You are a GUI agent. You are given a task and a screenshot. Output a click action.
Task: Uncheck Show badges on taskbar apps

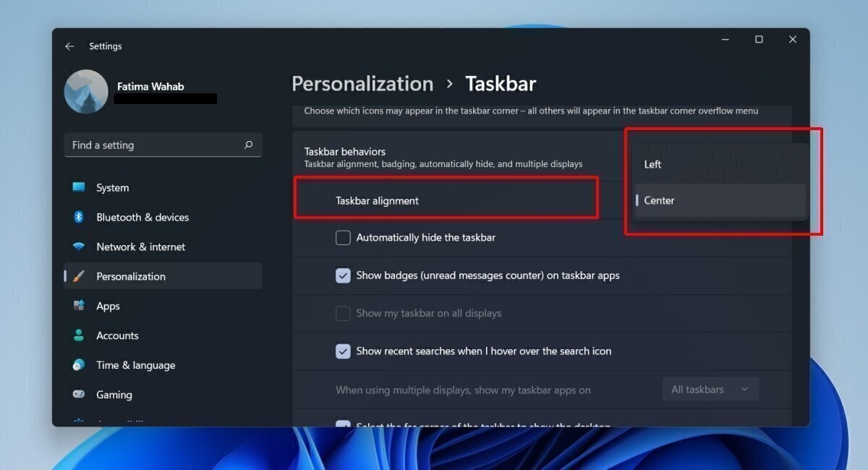343,275
